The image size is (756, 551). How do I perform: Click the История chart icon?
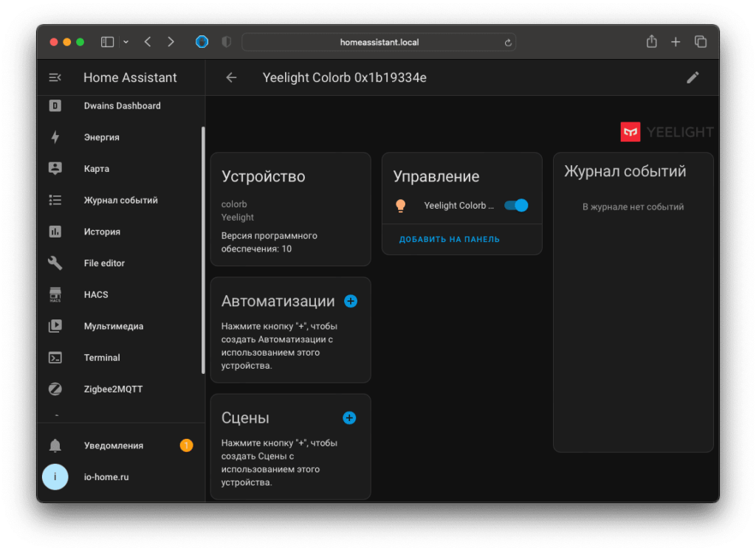[x=55, y=232]
